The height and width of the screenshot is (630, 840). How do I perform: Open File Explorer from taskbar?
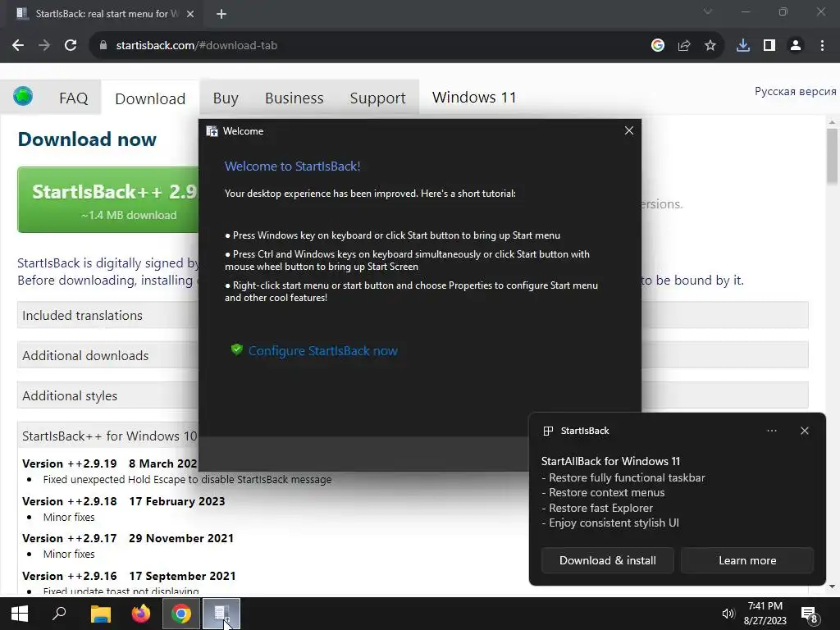click(x=101, y=614)
